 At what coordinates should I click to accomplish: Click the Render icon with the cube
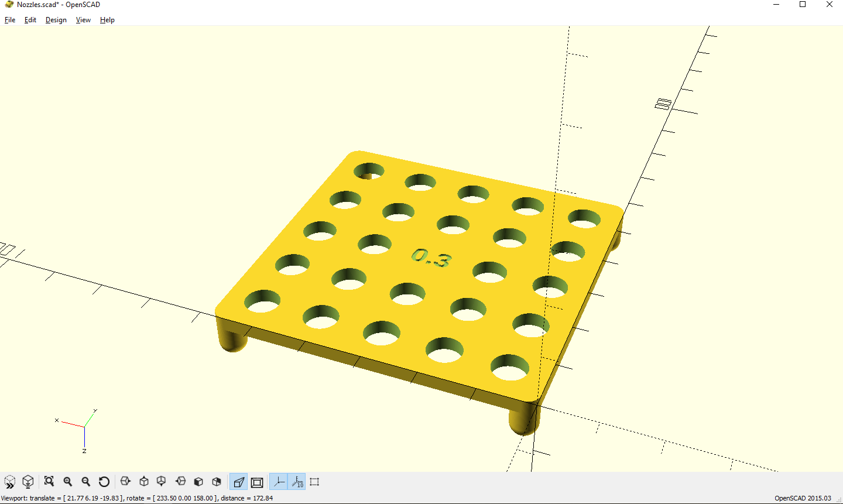28,482
